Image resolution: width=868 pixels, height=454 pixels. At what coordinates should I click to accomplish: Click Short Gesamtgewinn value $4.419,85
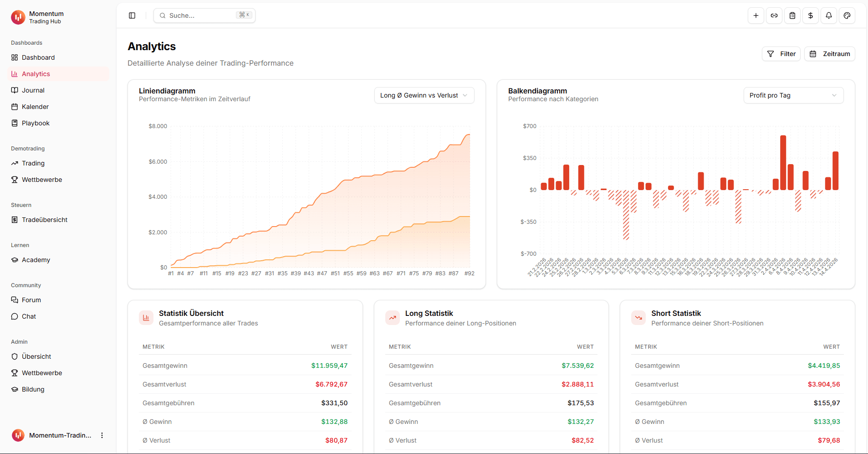coord(824,366)
